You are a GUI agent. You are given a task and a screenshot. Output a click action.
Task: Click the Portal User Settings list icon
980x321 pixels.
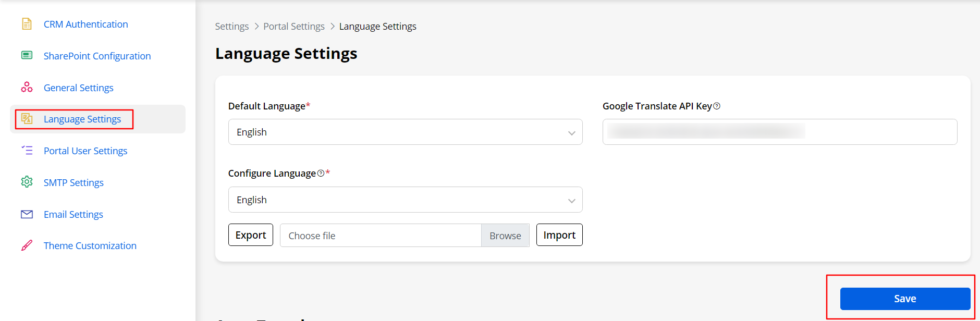pos(27,151)
